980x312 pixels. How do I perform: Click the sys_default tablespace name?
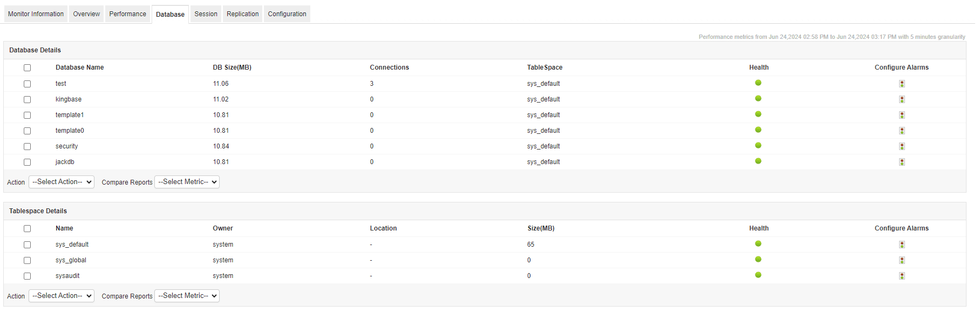pos(72,245)
